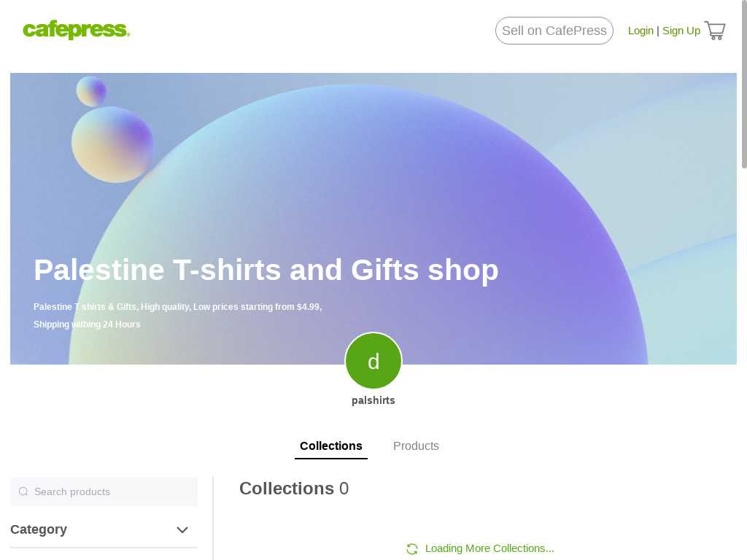747x560 pixels.
Task: Switch to the Products tab
Action: tap(416, 446)
